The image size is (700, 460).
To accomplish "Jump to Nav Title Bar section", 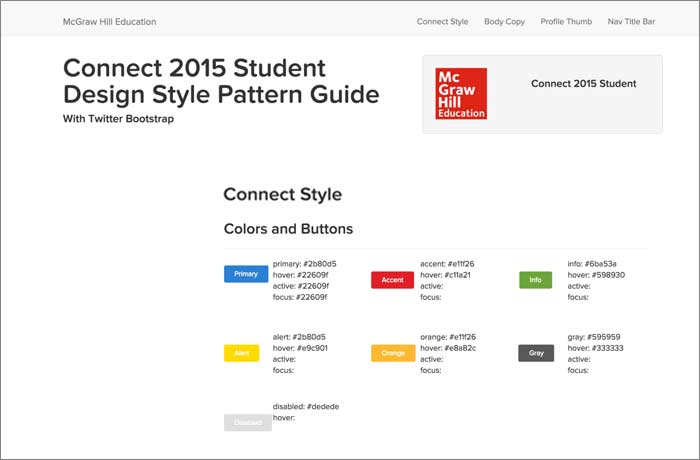I will click(x=634, y=21).
